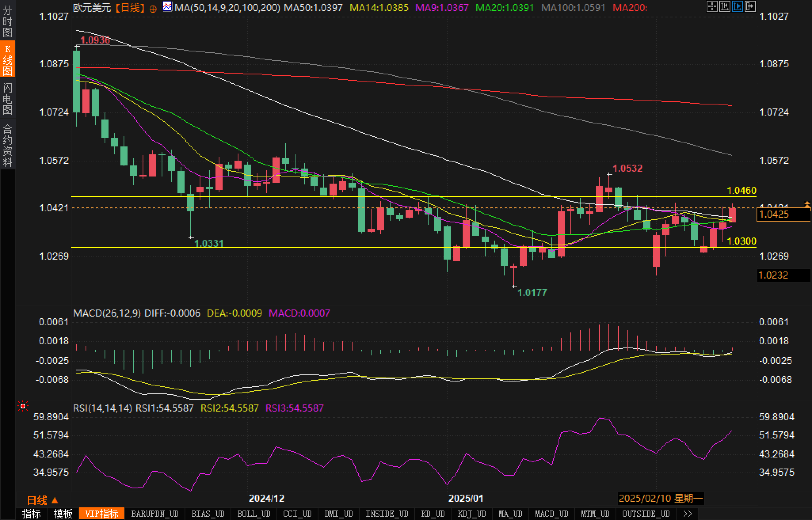Open the 模板 templates tab
Viewport: 812px width, 520px height.
63,514
